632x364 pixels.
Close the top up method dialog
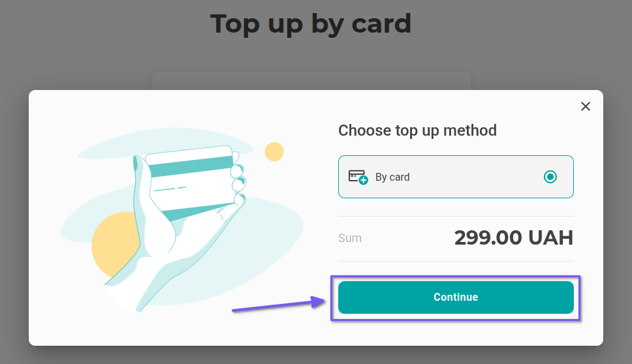click(x=586, y=106)
